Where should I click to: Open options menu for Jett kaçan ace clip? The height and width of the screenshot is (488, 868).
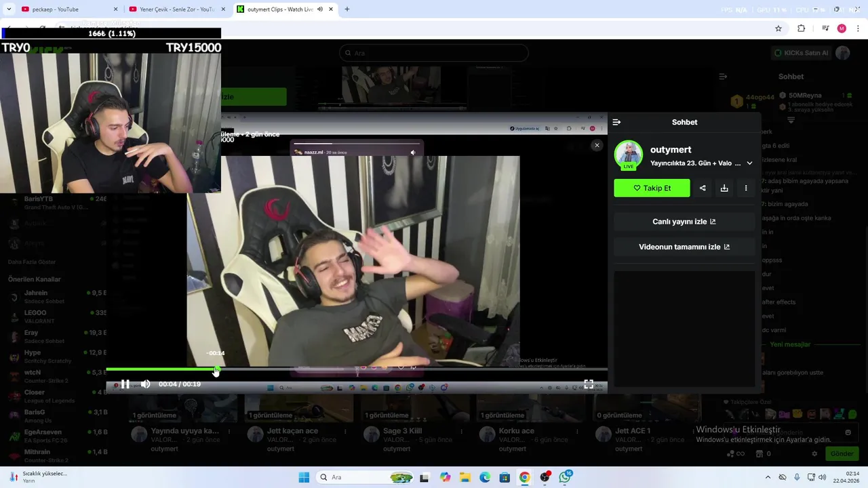tap(346, 431)
